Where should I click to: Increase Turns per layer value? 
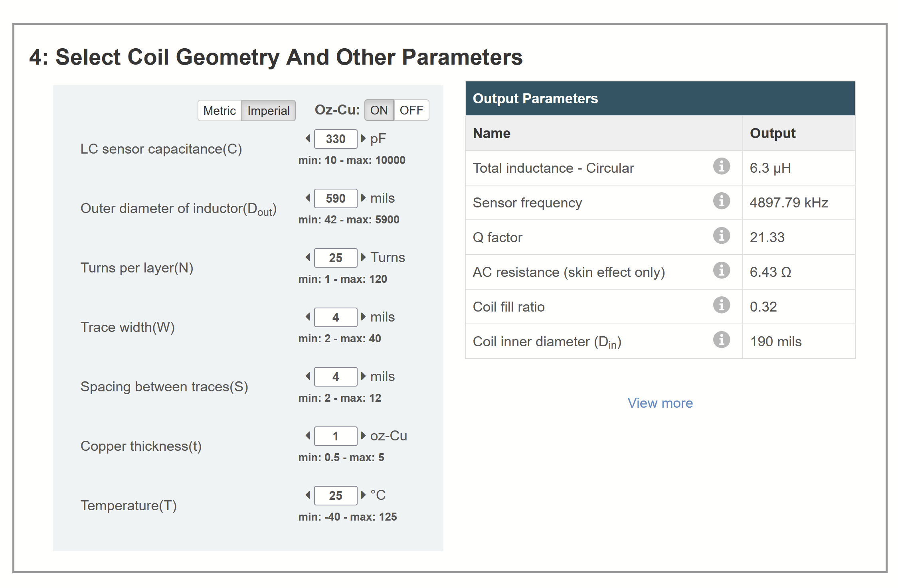pyautogui.click(x=363, y=257)
